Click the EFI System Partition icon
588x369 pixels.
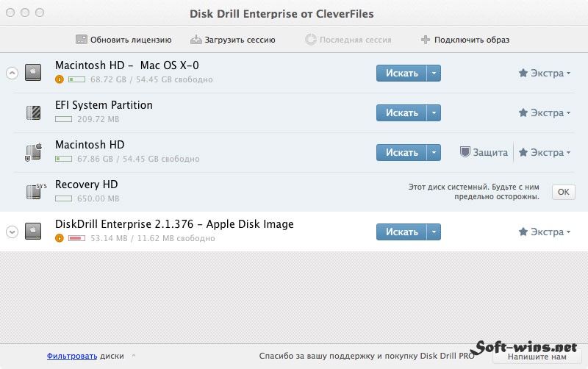[33, 112]
